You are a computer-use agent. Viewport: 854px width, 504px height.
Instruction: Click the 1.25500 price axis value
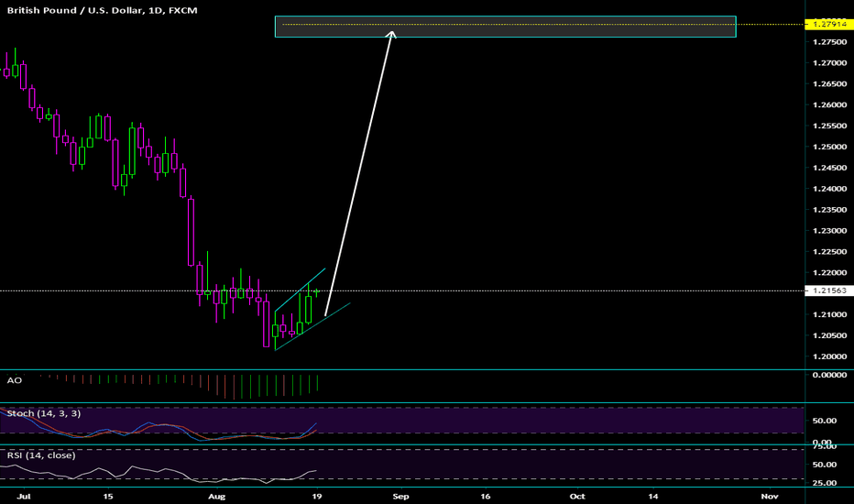pyautogui.click(x=829, y=126)
